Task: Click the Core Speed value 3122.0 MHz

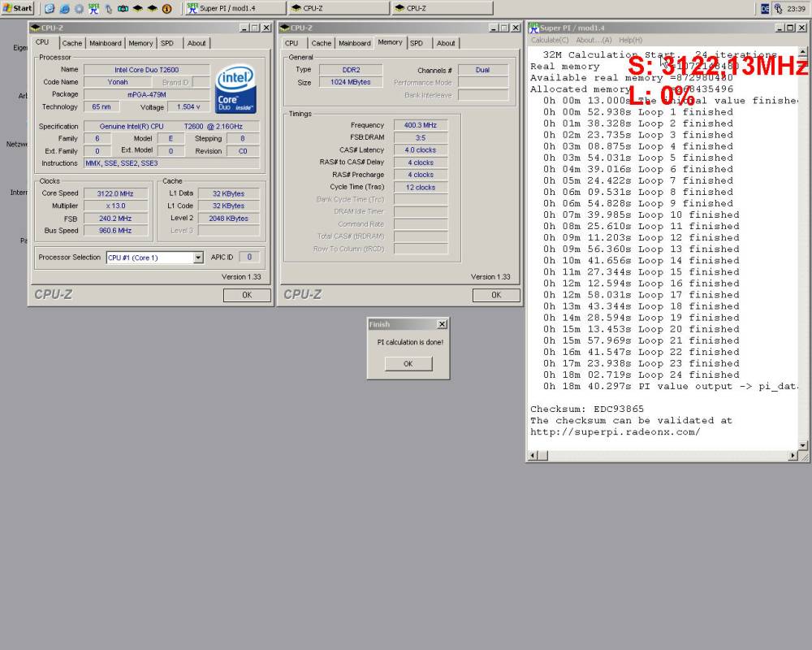Action: coord(115,193)
